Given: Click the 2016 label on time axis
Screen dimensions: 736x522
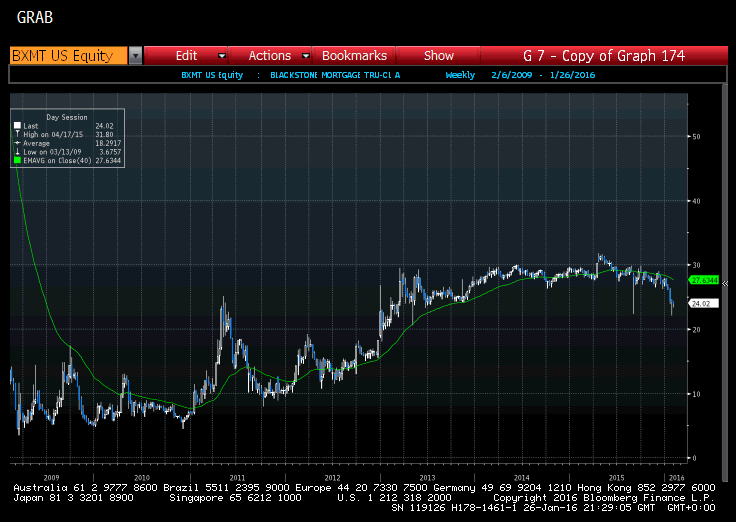Looking at the screenshot, I should coord(676,478).
